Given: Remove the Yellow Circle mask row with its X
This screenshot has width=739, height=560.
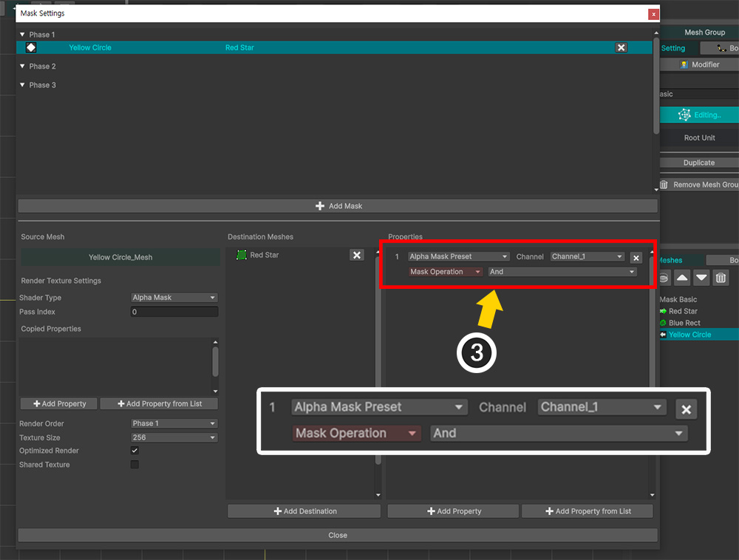Looking at the screenshot, I should 621,47.
